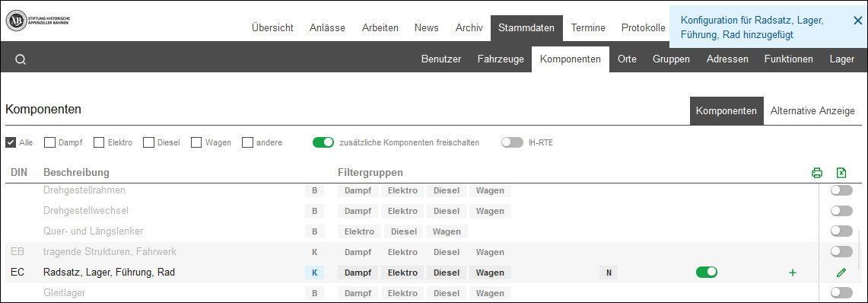The width and height of the screenshot is (868, 303).
Task: Click the K badge in tragende Strukturen row
Action: click(x=314, y=252)
